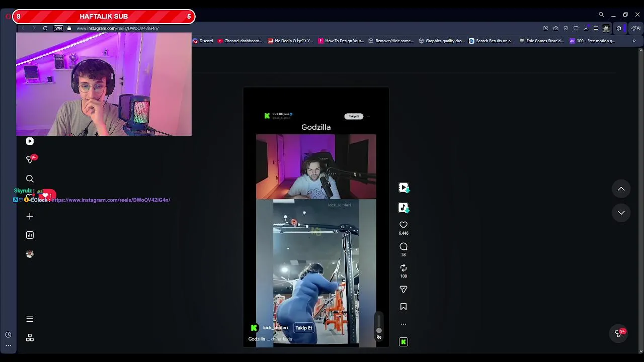Reload the page with browser refresh button
The height and width of the screenshot is (362, 644).
point(45,28)
